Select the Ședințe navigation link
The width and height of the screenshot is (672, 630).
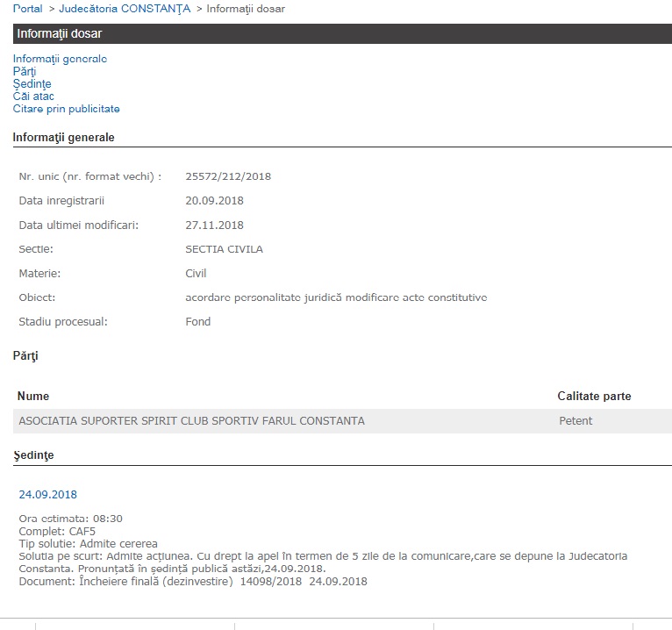pos(32,84)
